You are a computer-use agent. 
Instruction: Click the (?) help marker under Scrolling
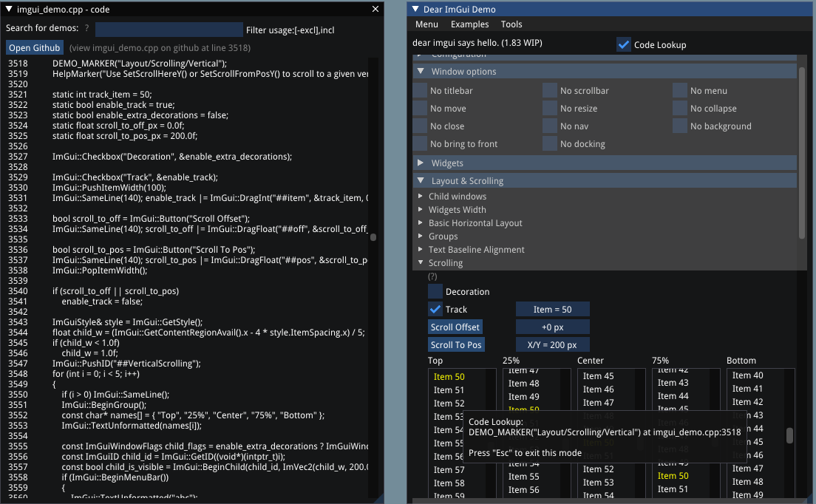coord(432,276)
